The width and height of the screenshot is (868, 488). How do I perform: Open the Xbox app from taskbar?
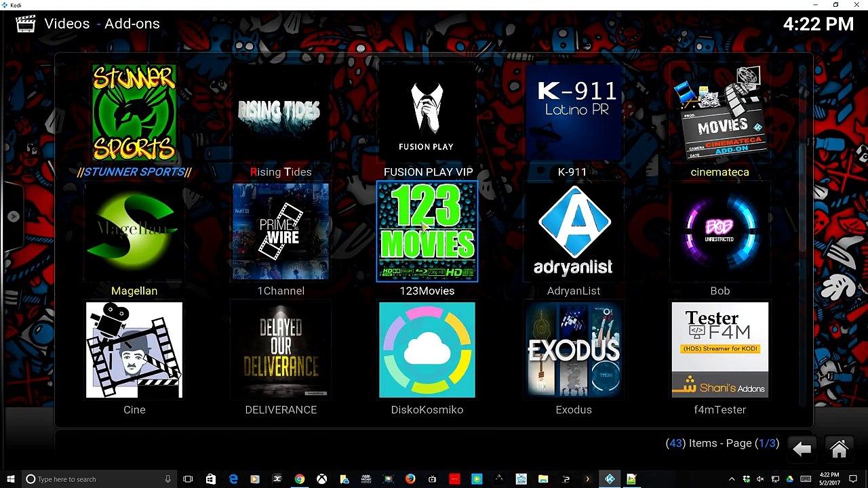[x=321, y=479]
